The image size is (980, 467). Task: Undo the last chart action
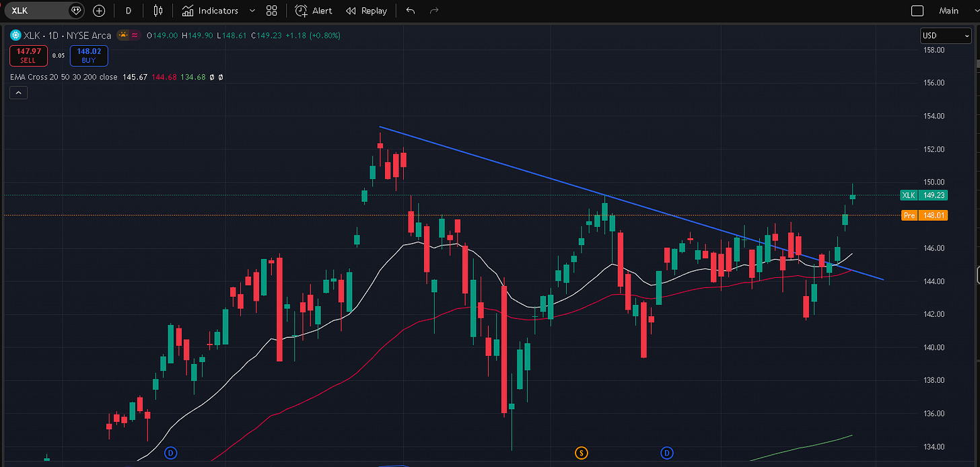(x=411, y=11)
